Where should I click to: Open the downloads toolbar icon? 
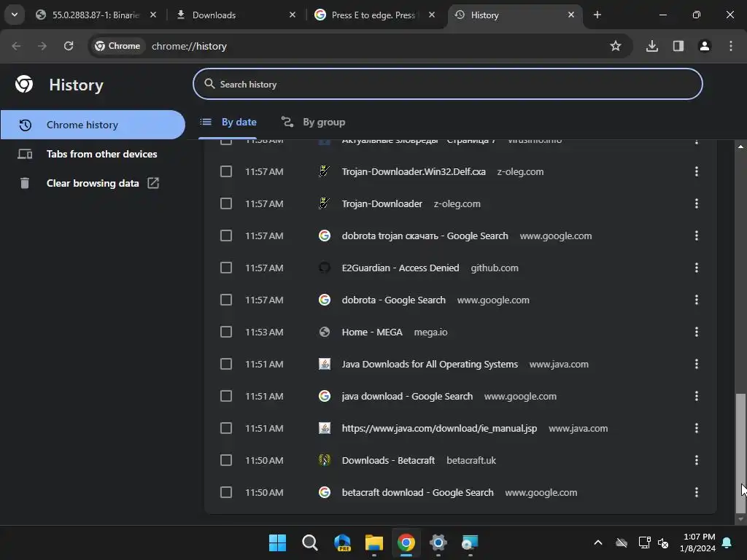pyautogui.click(x=652, y=46)
